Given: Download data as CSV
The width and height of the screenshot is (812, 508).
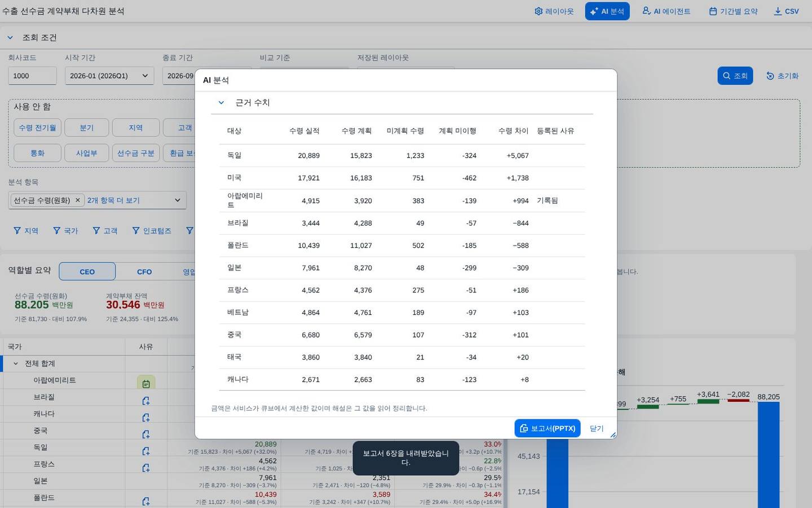Looking at the screenshot, I should coord(786,11).
